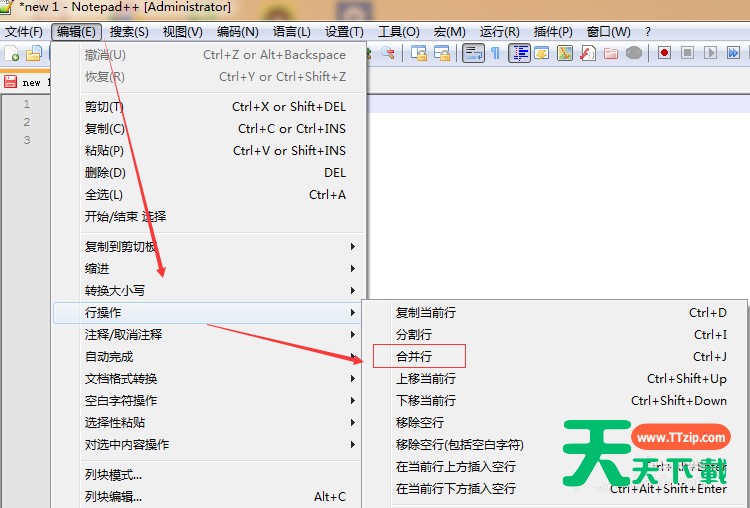Viewport: 750px width, 508px height.
Task: Choose 列块编辑... menu entry
Action: (209, 497)
